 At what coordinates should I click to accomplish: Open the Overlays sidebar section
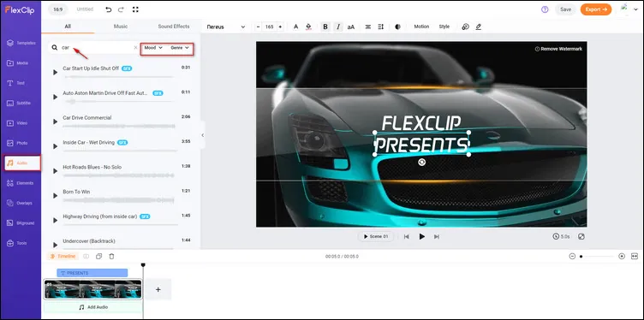21,203
